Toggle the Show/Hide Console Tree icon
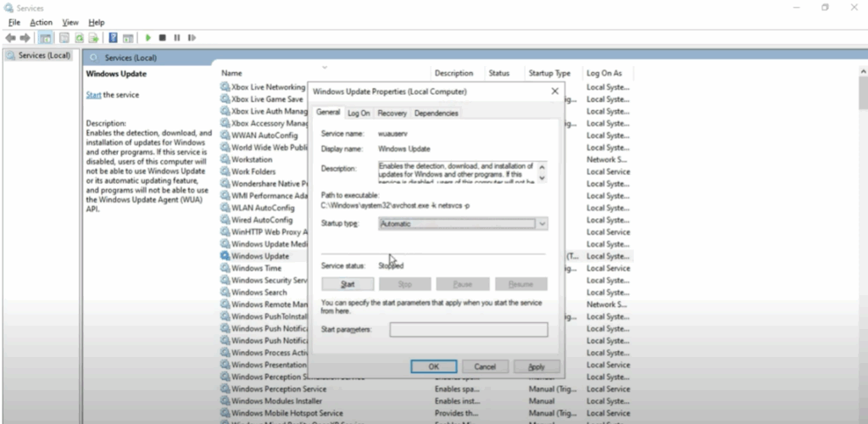 pyautogui.click(x=46, y=38)
